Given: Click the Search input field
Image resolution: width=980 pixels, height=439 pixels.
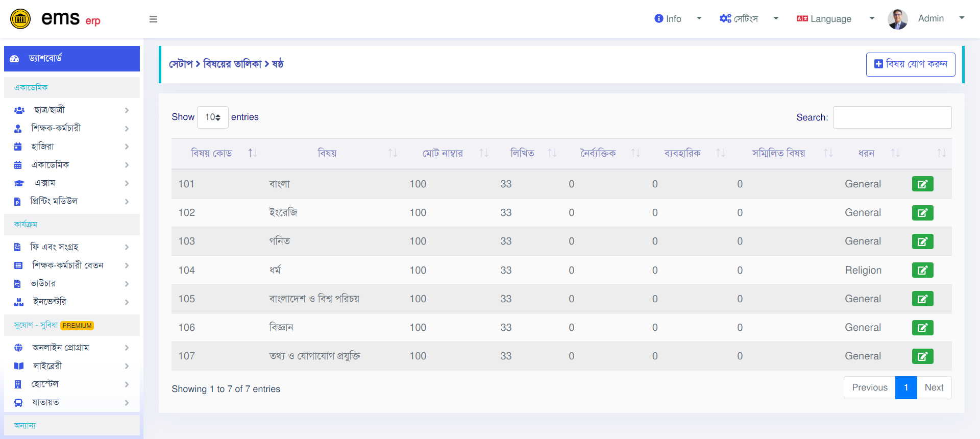Looking at the screenshot, I should click(892, 117).
